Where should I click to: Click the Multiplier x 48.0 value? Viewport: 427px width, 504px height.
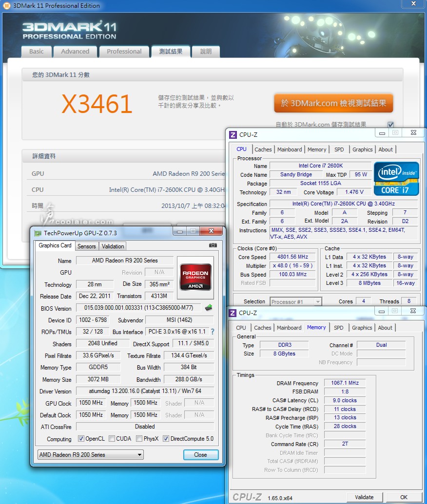pos(293,265)
